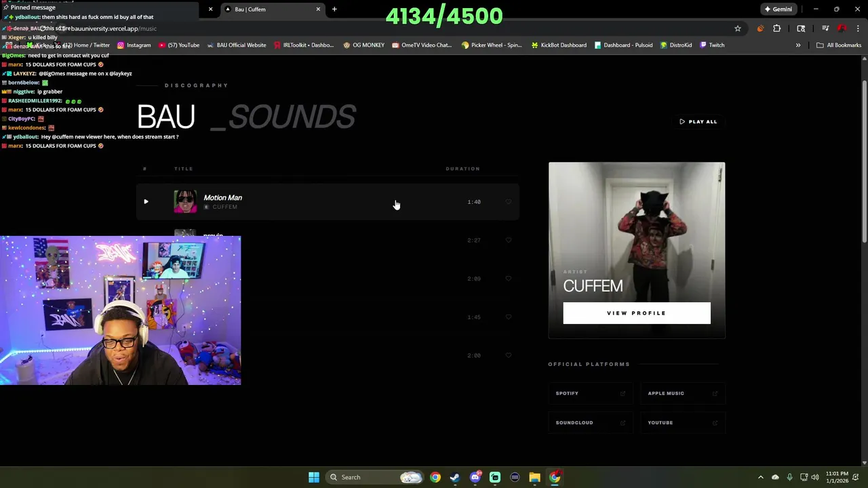Screen dimensions: 868x488
Task: Open the DistroKid bookmark
Action: 675,45
